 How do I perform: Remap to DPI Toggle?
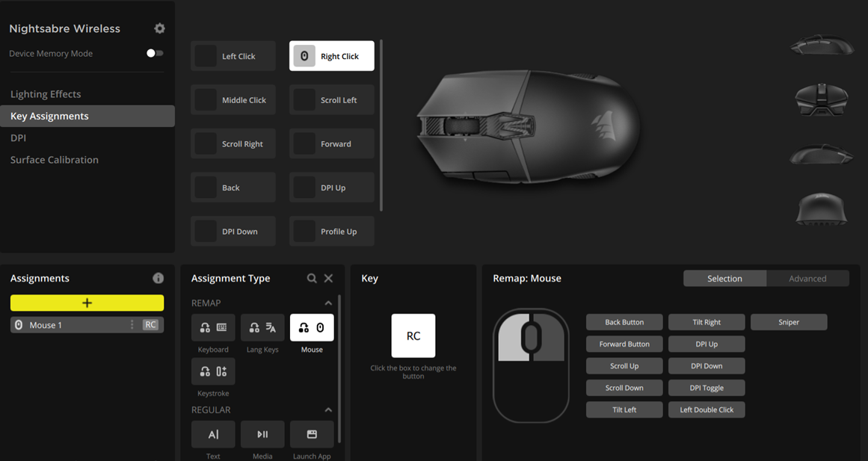click(707, 388)
